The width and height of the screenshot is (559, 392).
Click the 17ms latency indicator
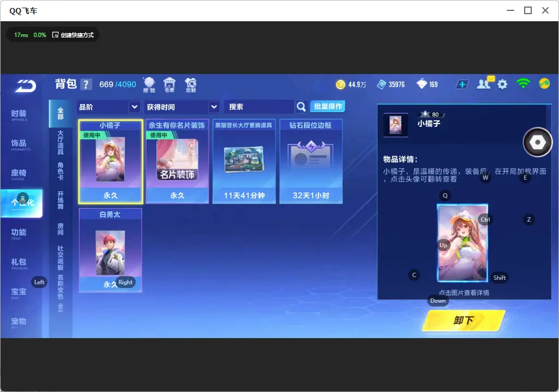click(x=21, y=35)
